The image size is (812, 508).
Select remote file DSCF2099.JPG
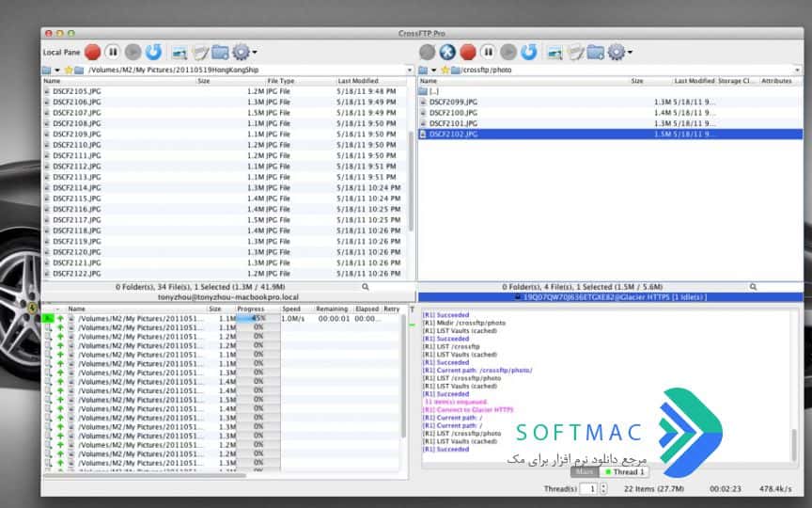(610, 103)
